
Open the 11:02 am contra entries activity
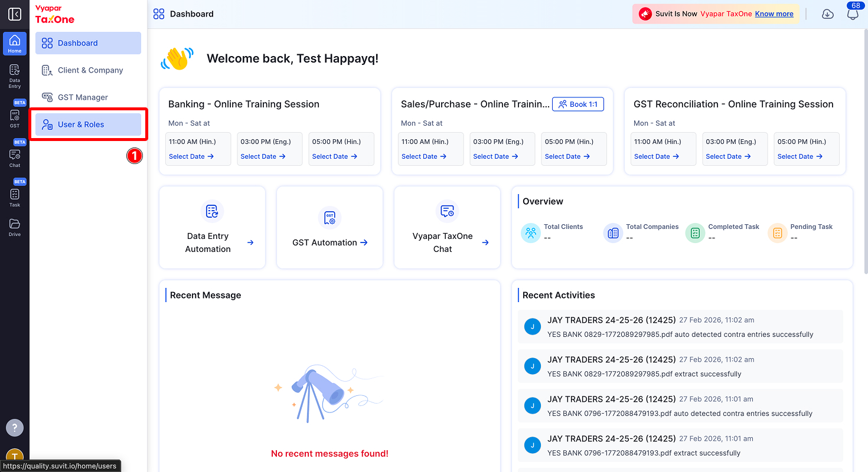(680, 327)
